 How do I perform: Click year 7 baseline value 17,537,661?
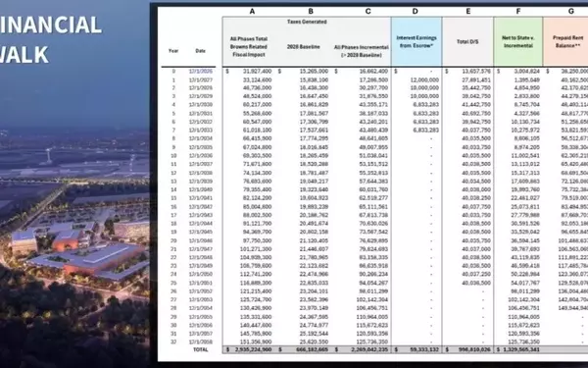[x=314, y=131]
